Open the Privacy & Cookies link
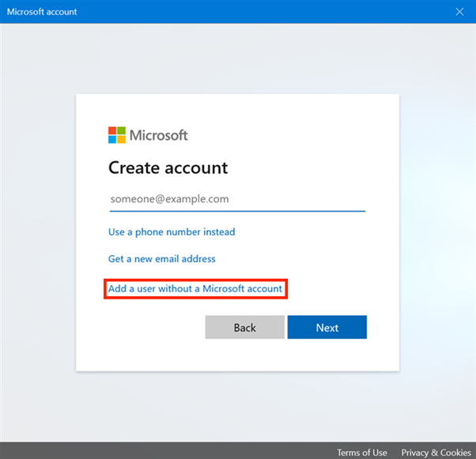Viewport: 476px width, 459px height. [436, 453]
